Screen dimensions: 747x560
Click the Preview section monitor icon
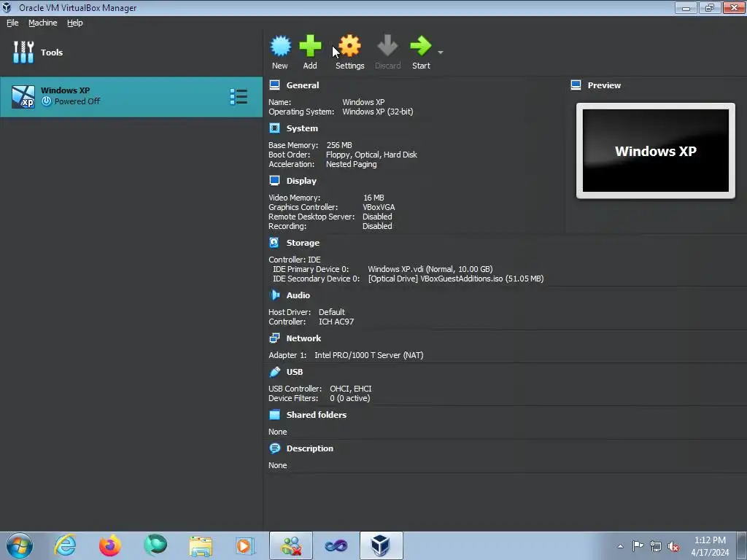[x=576, y=85]
